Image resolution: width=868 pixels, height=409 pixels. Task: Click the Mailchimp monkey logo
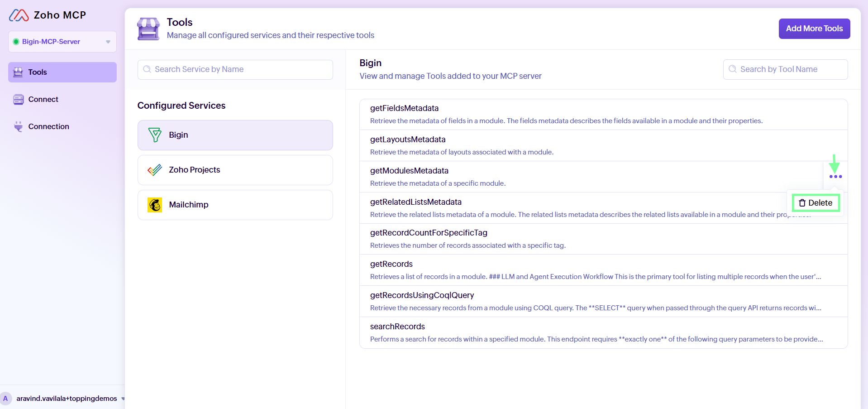(155, 205)
